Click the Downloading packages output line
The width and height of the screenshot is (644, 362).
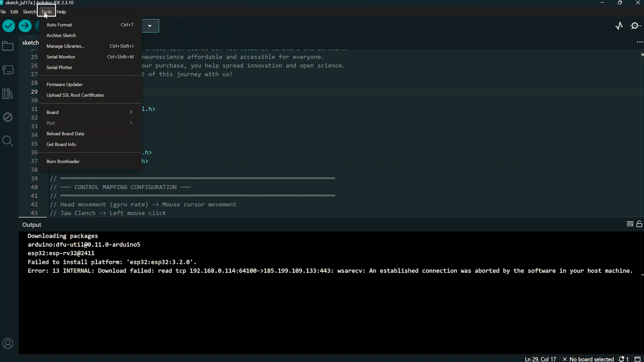pos(63,236)
